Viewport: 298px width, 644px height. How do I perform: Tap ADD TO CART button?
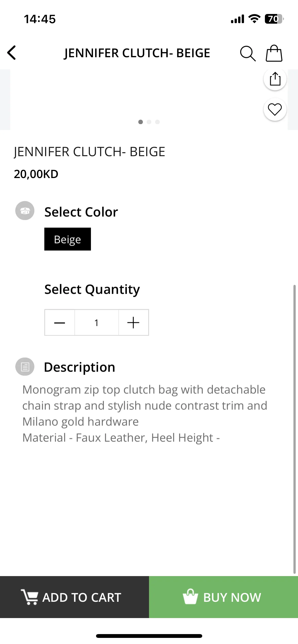74,597
